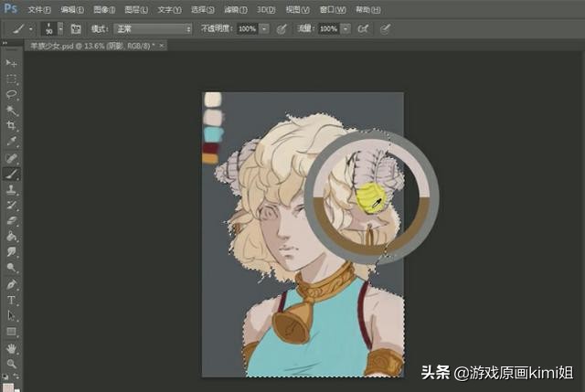This screenshot has width=585, height=392.
Task: Select the Rectangular Marquee tool
Action: click(x=11, y=79)
